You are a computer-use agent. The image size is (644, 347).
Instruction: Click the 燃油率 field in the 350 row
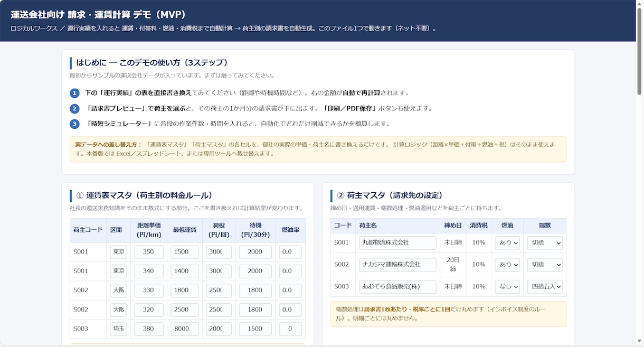pyautogui.click(x=290, y=252)
